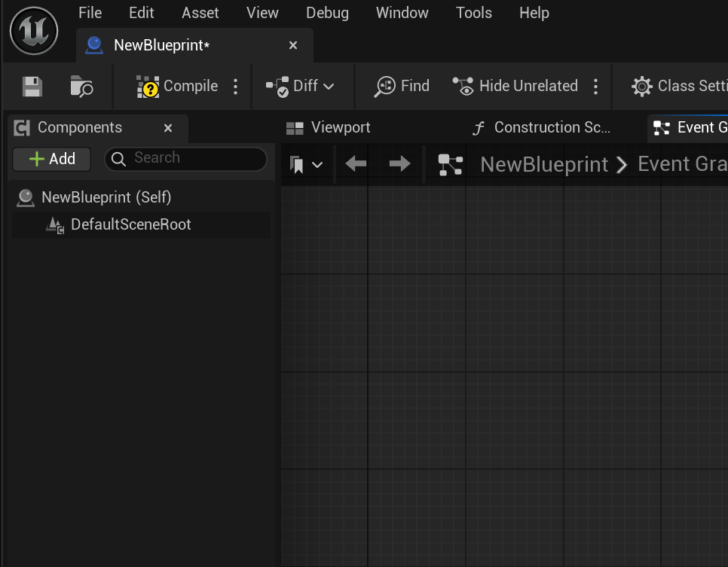Select DefaultSceneRoot component
The width and height of the screenshot is (728, 567).
[141, 225]
